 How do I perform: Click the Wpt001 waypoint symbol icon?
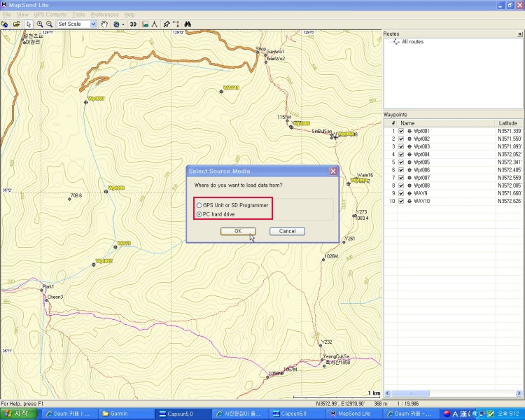point(409,131)
